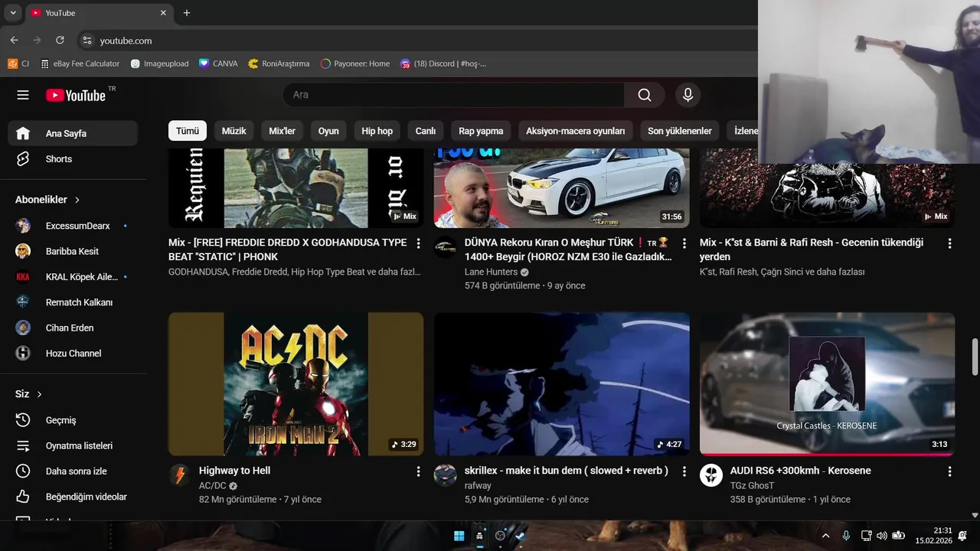Close the YouTube tab
Image resolution: width=980 pixels, height=551 pixels.
click(163, 13)
